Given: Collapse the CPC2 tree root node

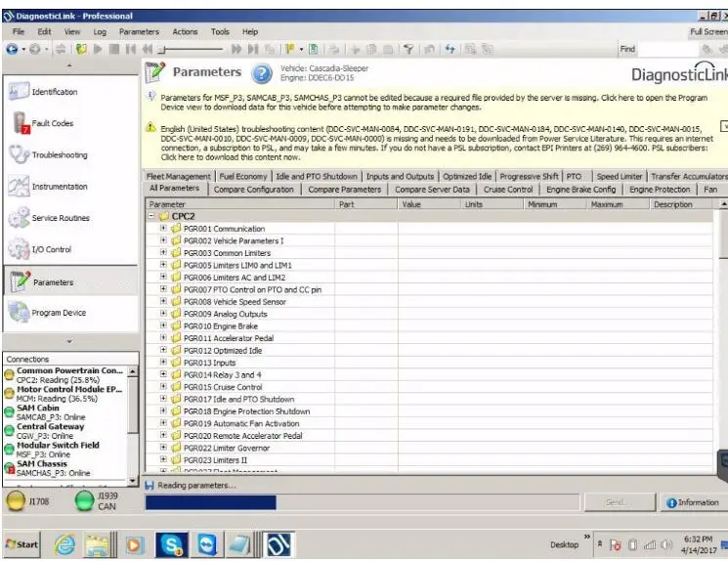Looking at the screenshot, I should (x=150, y=216).
